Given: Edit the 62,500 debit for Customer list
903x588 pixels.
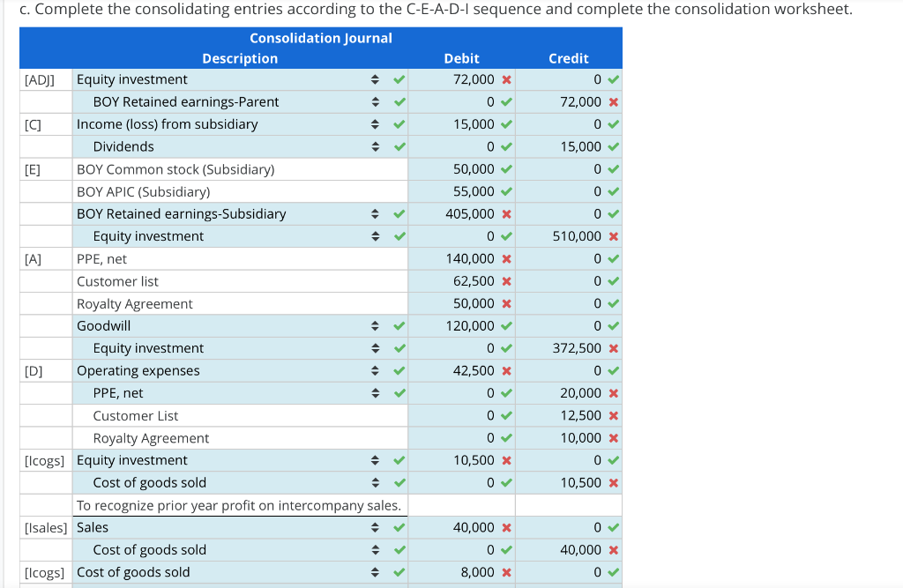Looking at the screenshot, I should [462, 281].
